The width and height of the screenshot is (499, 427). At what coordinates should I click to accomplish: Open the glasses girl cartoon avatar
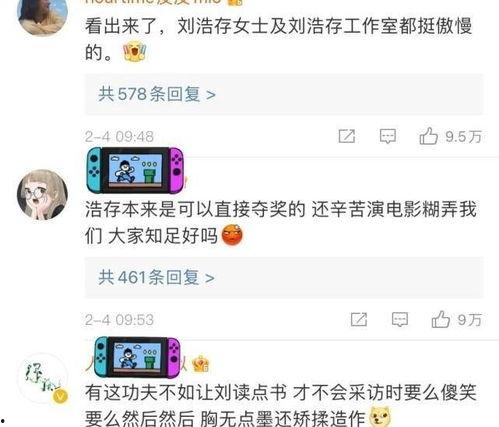point(42,195)
